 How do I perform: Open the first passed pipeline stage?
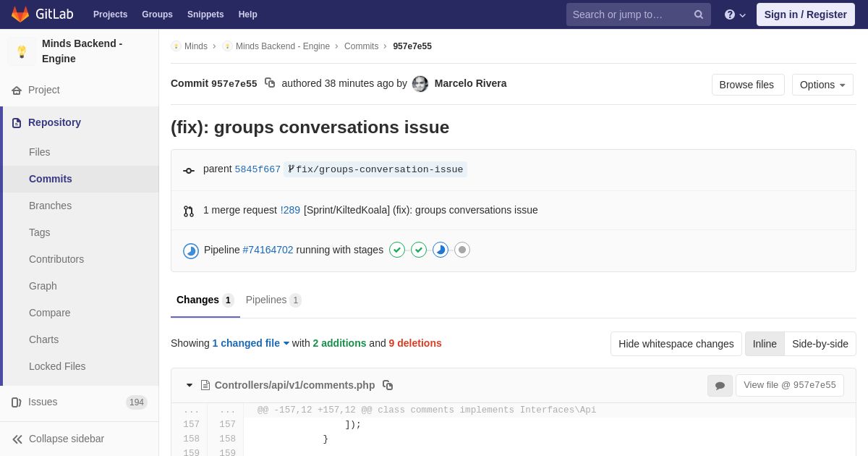point(397,250)
